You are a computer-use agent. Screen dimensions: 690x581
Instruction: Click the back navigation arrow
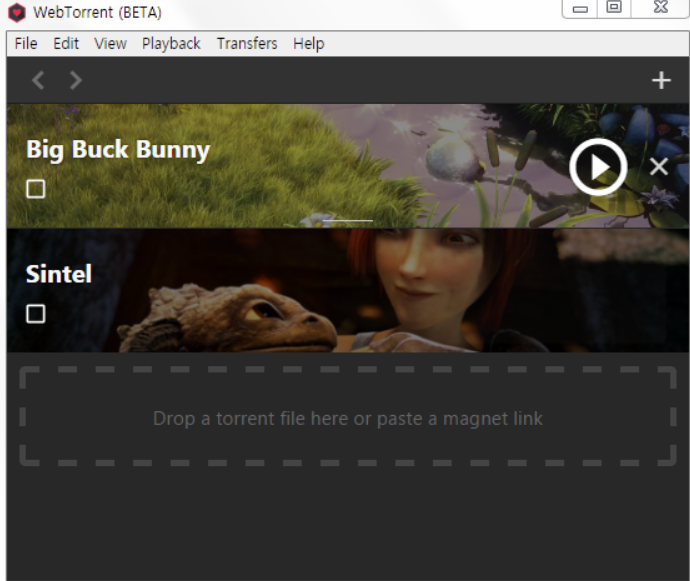coord(38,80)
